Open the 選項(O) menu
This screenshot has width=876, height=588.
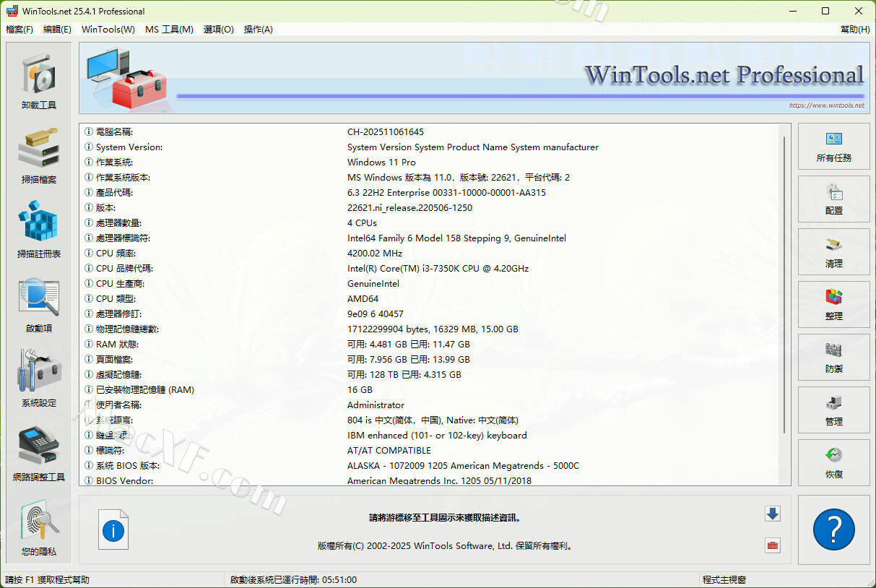218,30
